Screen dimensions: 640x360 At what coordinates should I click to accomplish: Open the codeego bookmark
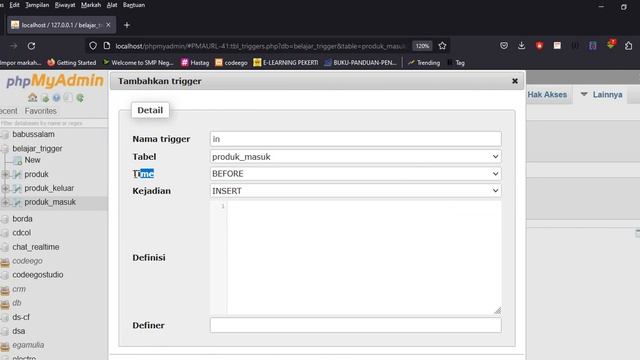231,62
